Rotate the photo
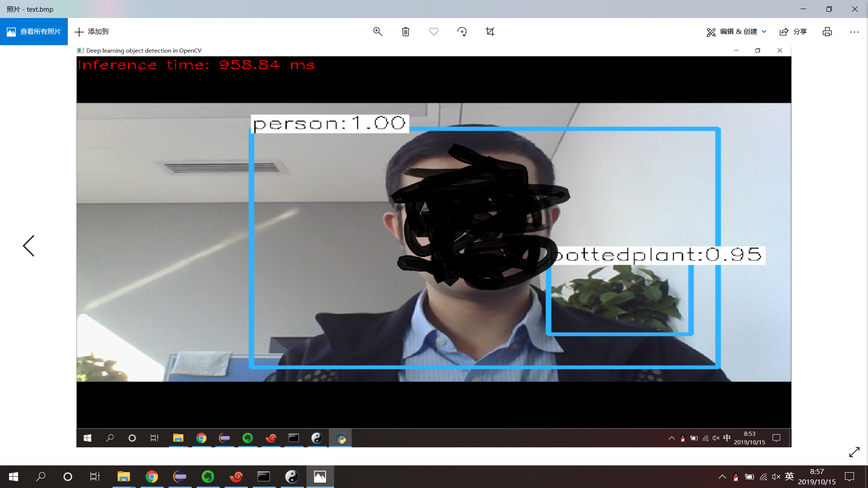 (x=462, y=32)
